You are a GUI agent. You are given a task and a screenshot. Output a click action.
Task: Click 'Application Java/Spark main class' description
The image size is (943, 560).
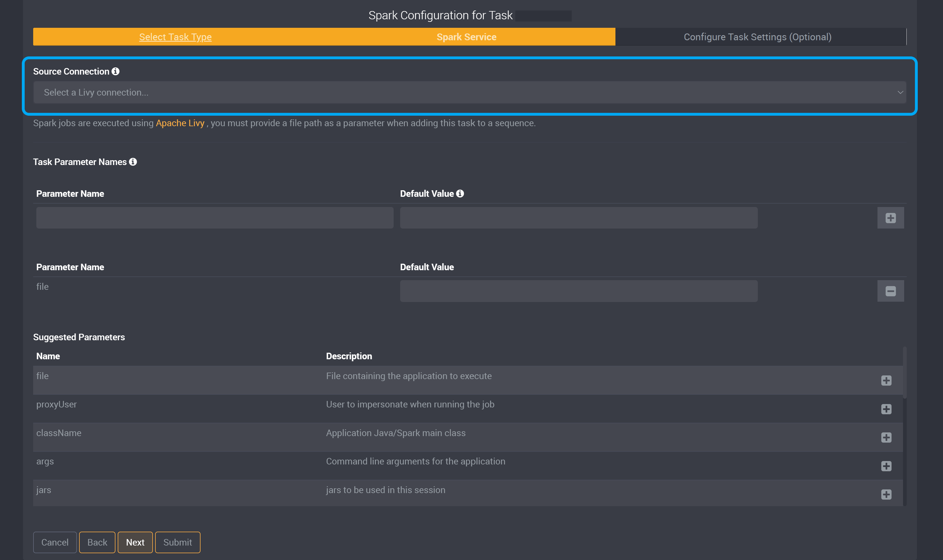[395, 433]
